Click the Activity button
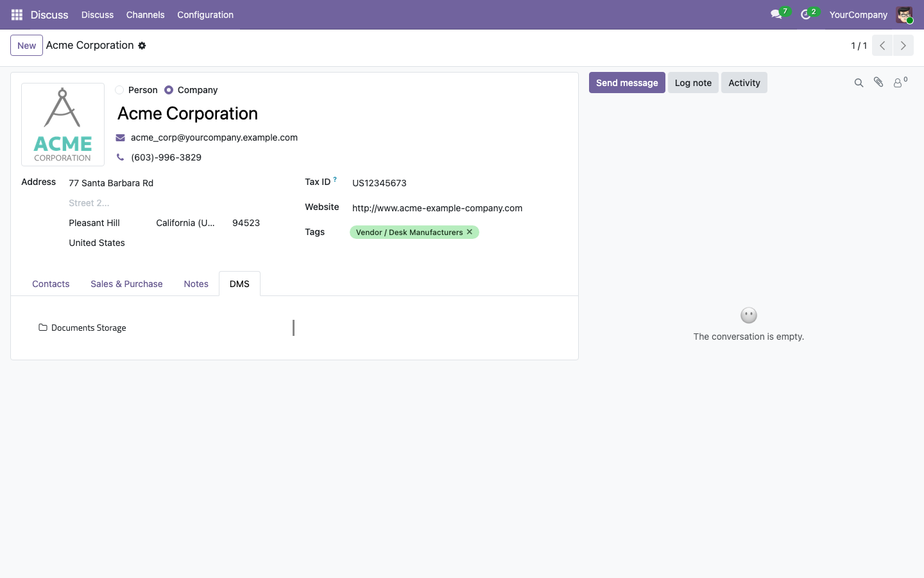 (744, 83)
